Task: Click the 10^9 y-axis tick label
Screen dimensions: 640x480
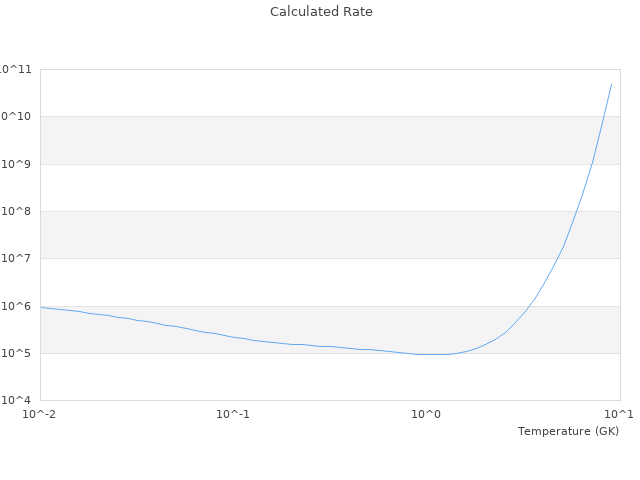Action: (x=19, y=164)
